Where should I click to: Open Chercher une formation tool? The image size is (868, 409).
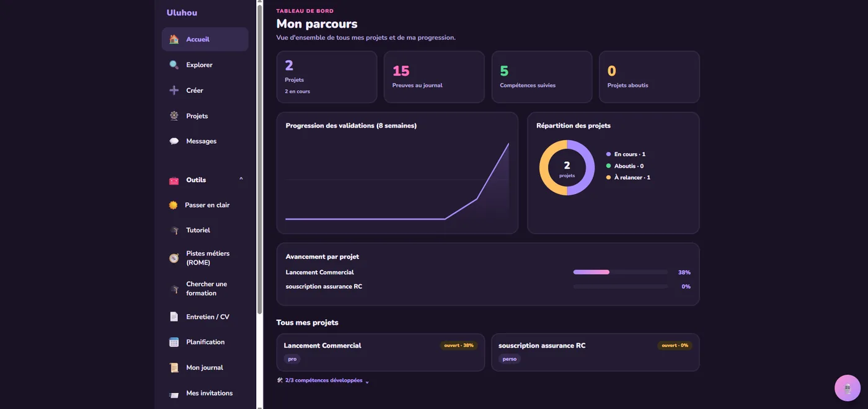205,289
